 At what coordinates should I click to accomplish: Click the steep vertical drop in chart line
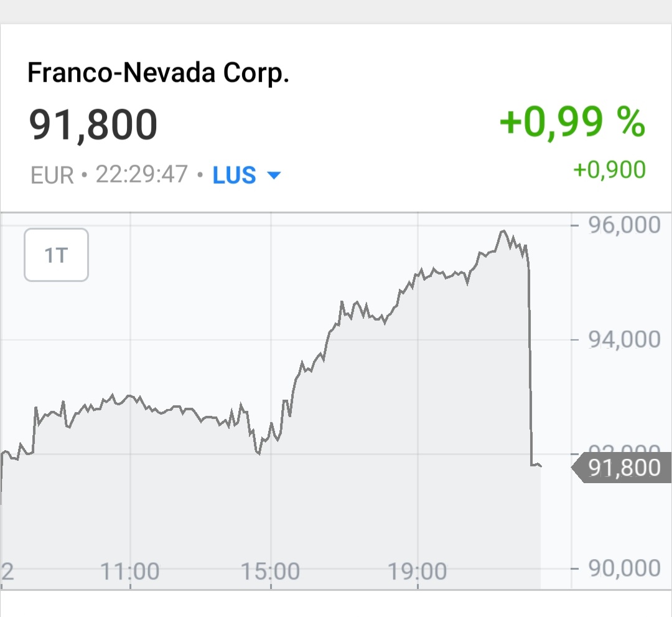pyautogui.click(x=530, y=361)
